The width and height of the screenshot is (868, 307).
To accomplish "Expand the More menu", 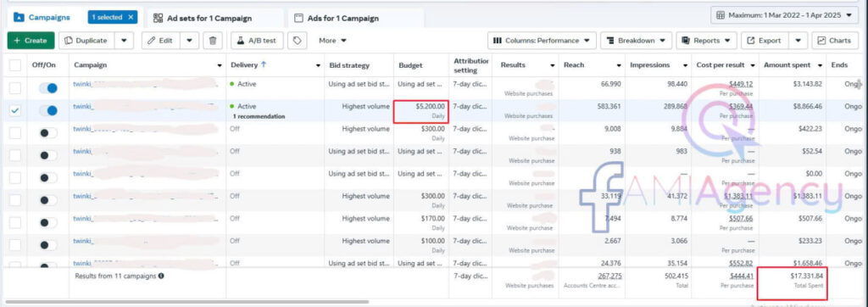I will pyautogui.click(x=332, y=41).
